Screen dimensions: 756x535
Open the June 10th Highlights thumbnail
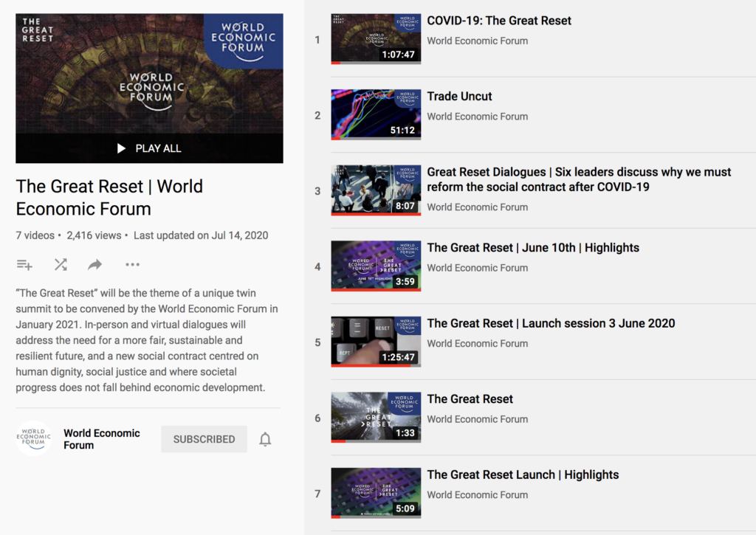pyautogui.click(x=376, y=266)
